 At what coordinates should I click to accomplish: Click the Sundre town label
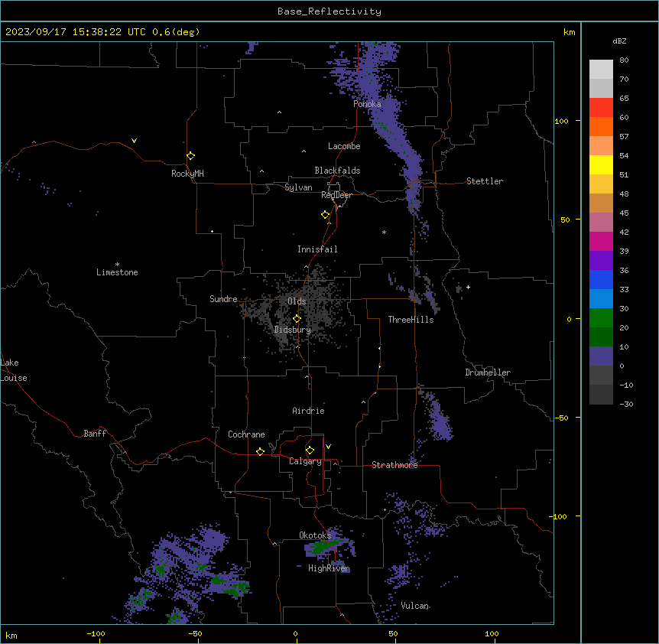coord(223,299)
